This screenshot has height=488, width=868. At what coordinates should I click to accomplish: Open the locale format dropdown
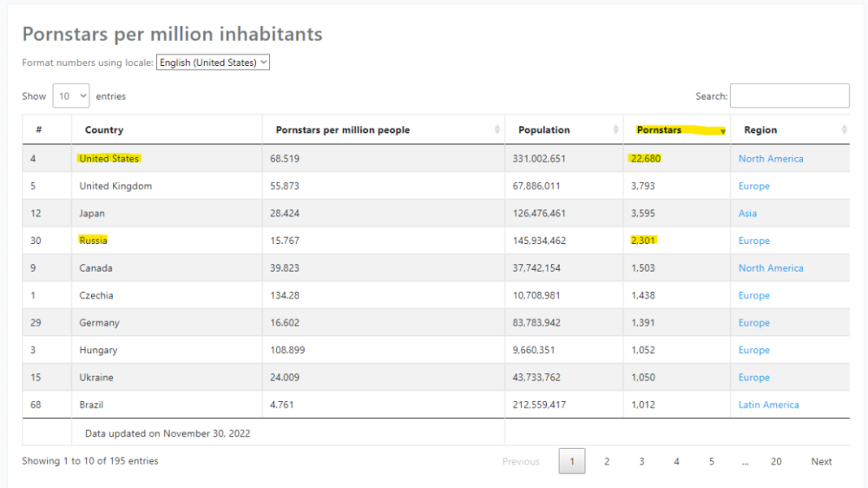(213, 63)
